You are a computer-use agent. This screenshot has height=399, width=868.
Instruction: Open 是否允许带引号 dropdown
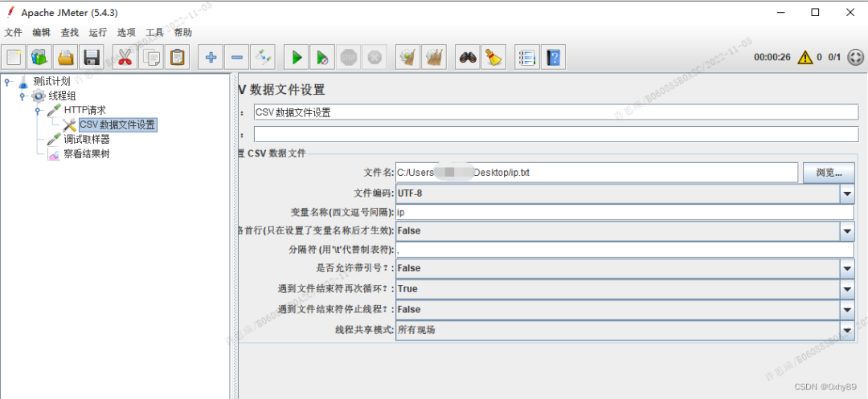click(847, 268)
